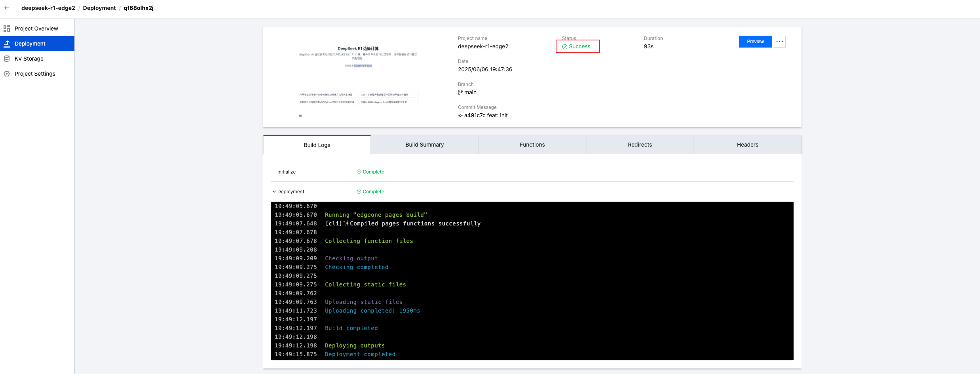Open the three-dot more options menu
Viewport: 980px width, 374px height.
click(779, 42)
